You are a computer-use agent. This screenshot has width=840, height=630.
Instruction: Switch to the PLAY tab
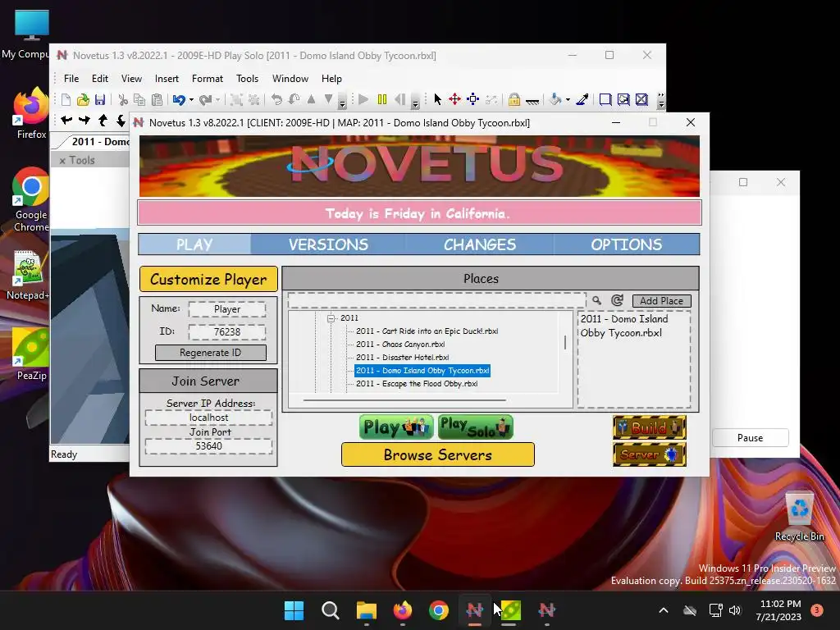click(194, 244)
